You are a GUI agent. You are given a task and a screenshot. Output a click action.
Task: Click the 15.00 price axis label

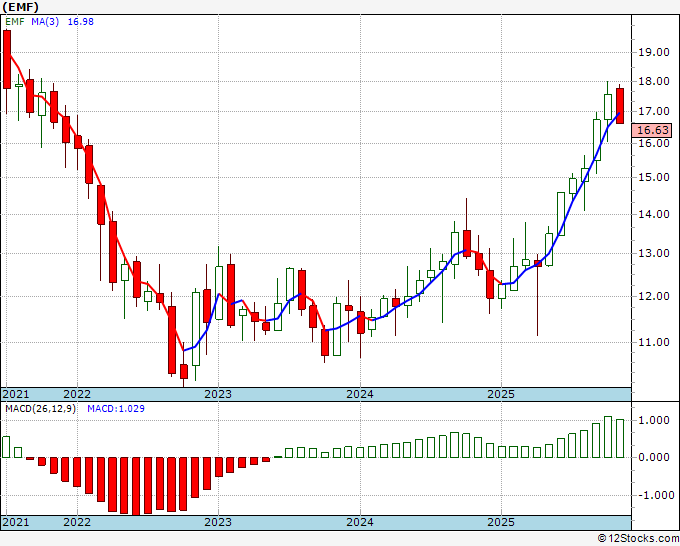click(x=654, y=177)
